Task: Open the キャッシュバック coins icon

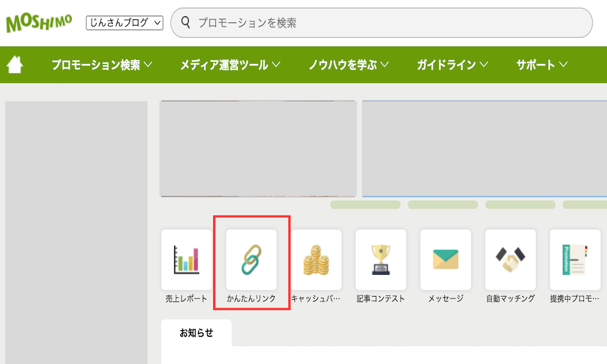Action: (316, 260)
